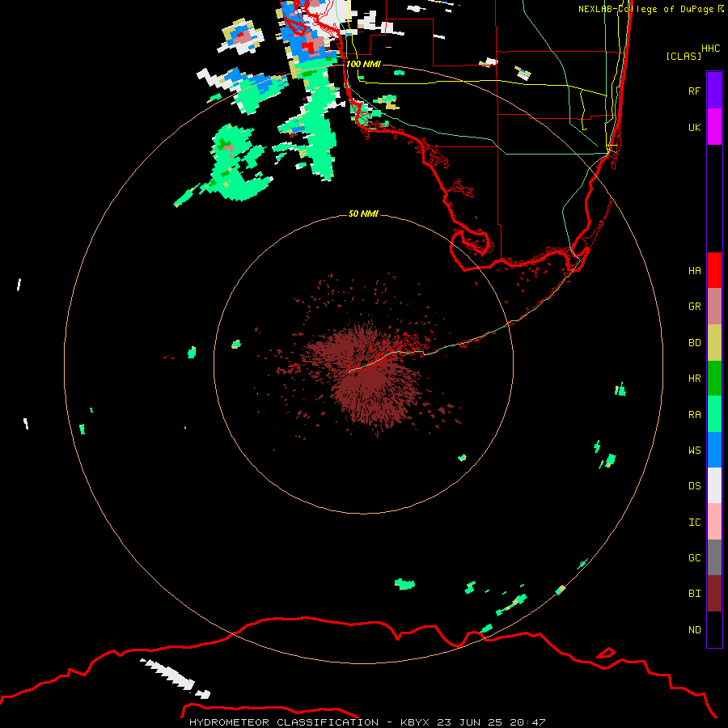The width and height of the screenshot is (728, 728).
Task: Click the 100 NMI range ring label
Action: [x=363, y=64]
